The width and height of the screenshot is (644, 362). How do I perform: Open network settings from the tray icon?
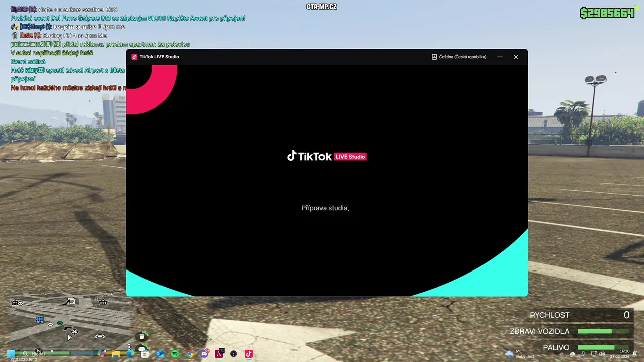coord(593,354)
